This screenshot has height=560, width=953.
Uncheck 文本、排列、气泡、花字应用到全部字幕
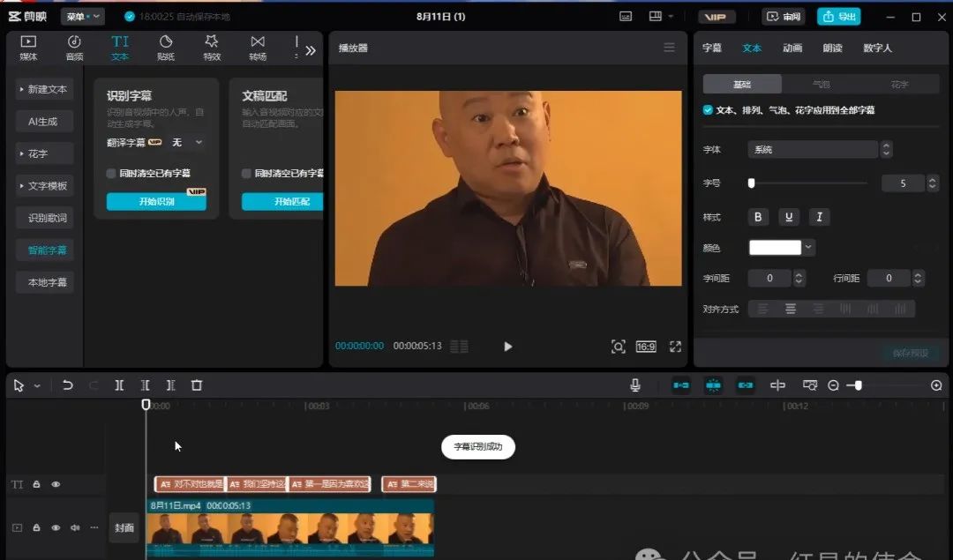708,110
